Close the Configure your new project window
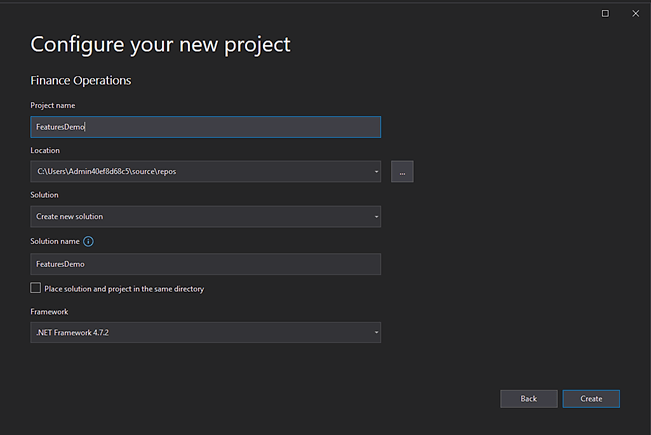 tap(635, 13)
